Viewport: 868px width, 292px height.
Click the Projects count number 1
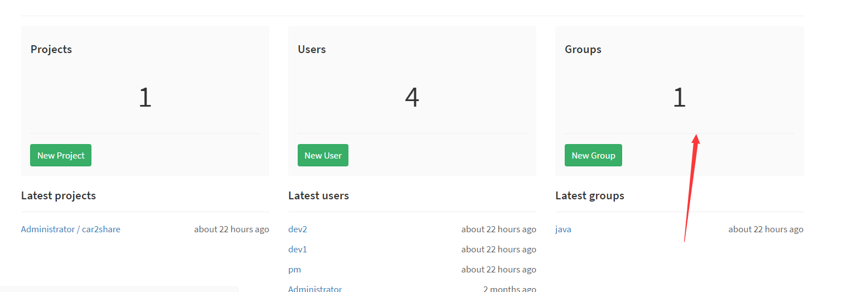(145, 98)
